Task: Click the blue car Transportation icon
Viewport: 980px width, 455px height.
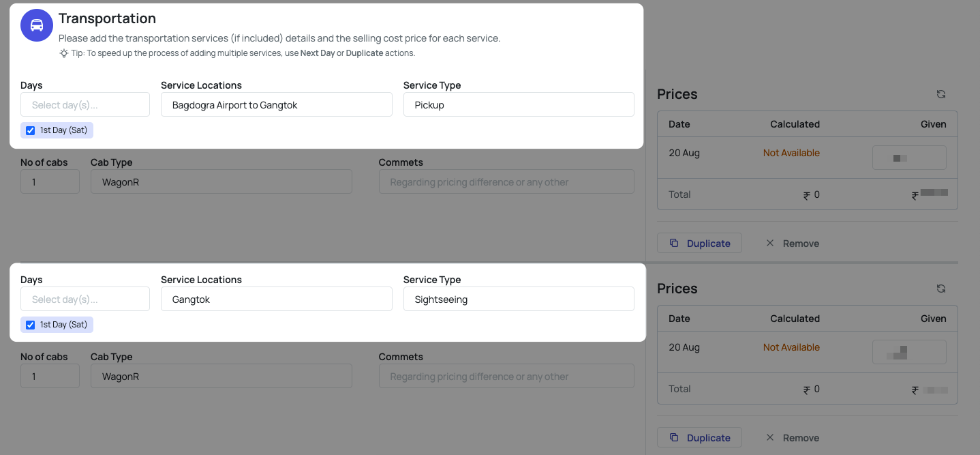Action: [x=37, y=25]
